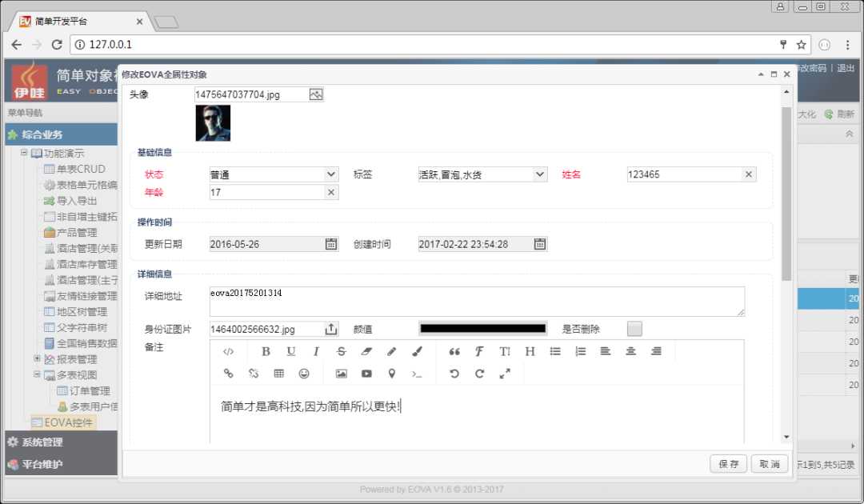Screen dimensions: 864x504
Task: Click the insert image icon in the editor
Action: point(342,374)
